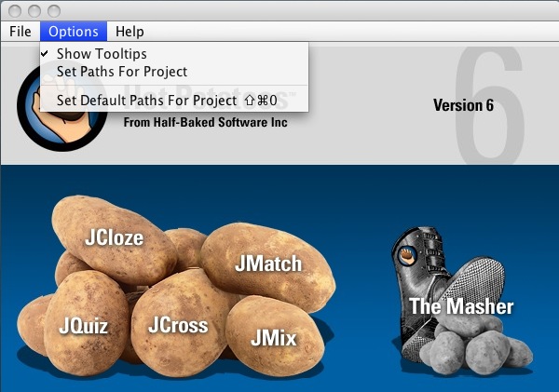The image size is (559, 392).
Task: Close the window with the first title-bar button
Action: pos(15,10)
